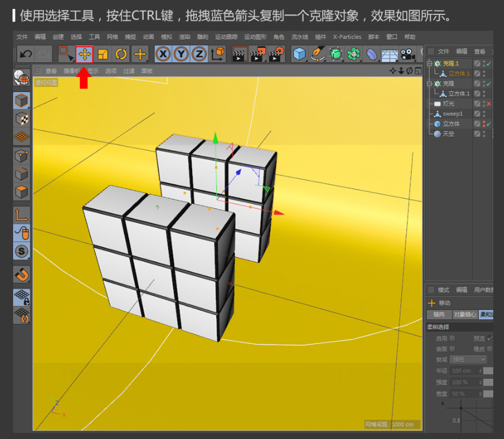Select the Scale tool icon
The image size is (504, 439).
[103, 54]
